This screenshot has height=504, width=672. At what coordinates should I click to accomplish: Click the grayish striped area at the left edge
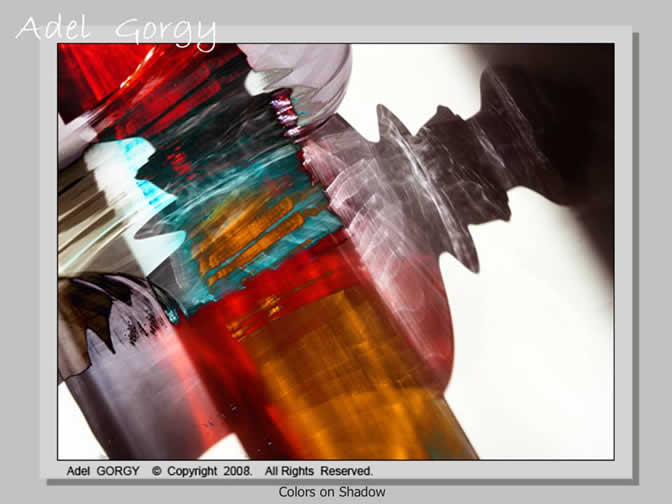(x=80, y=220)
